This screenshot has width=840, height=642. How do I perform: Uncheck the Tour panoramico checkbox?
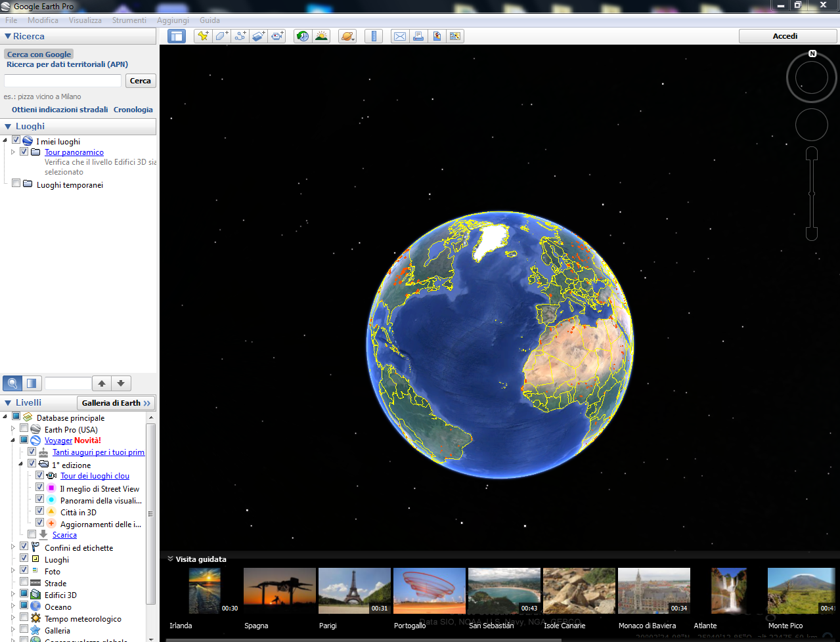24,152
